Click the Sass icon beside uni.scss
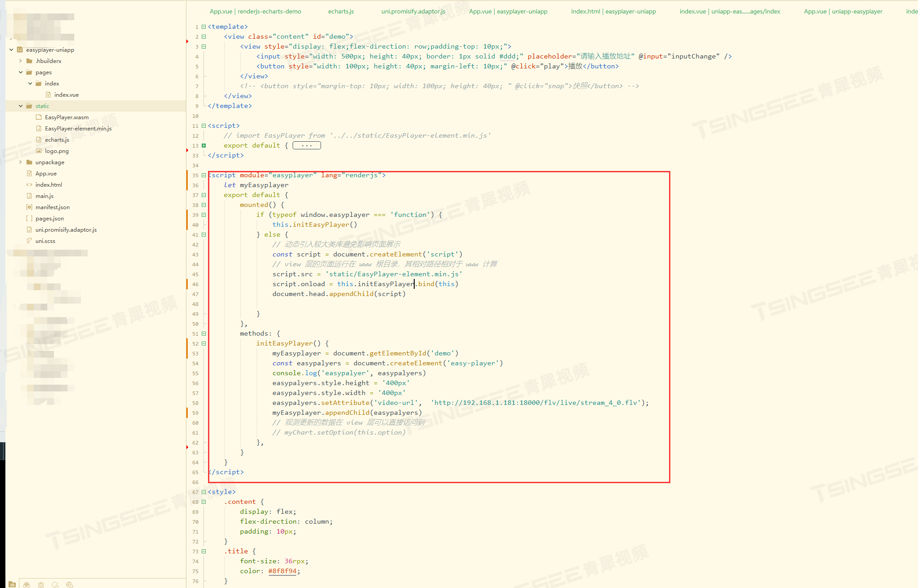Image resolution: width=918 pixels, height=588 pixels. (29, 241)
